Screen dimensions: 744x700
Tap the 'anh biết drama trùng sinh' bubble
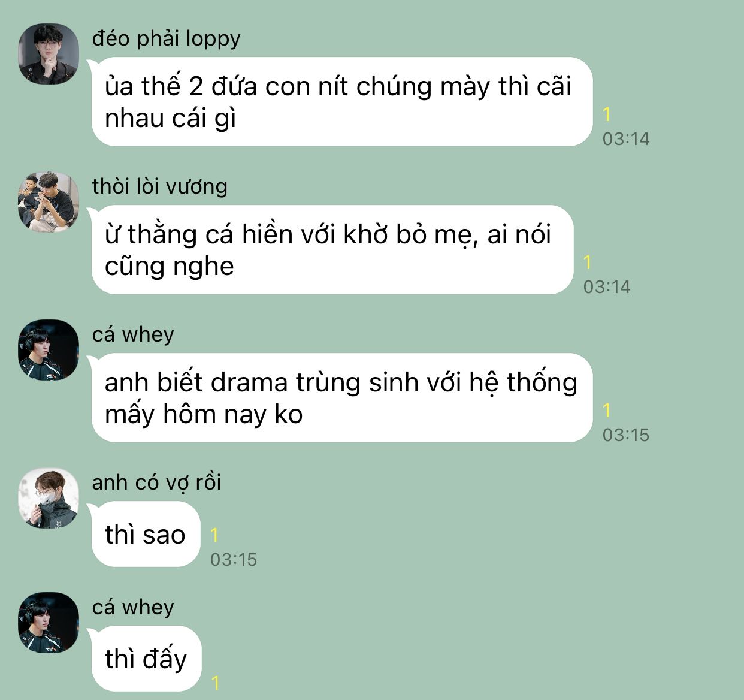341,398
